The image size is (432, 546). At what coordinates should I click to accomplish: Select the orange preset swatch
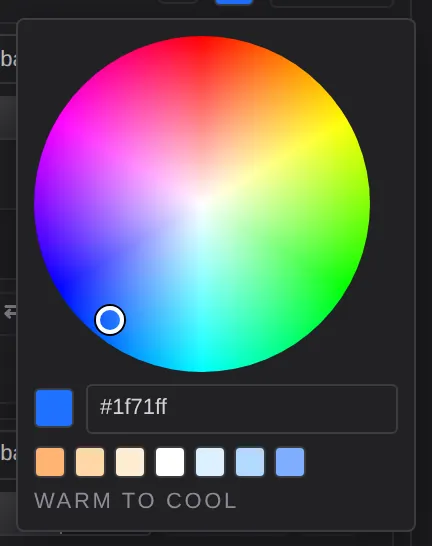click(50, 462)
